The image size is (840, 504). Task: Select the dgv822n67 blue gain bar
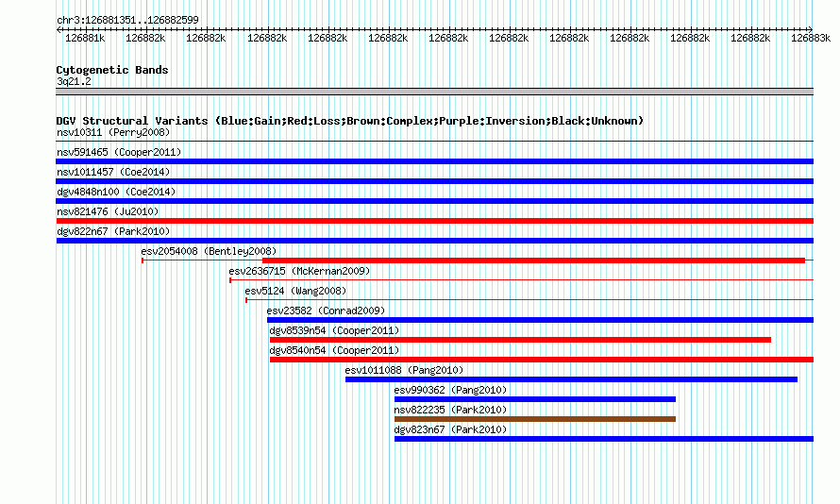point(434,241)
